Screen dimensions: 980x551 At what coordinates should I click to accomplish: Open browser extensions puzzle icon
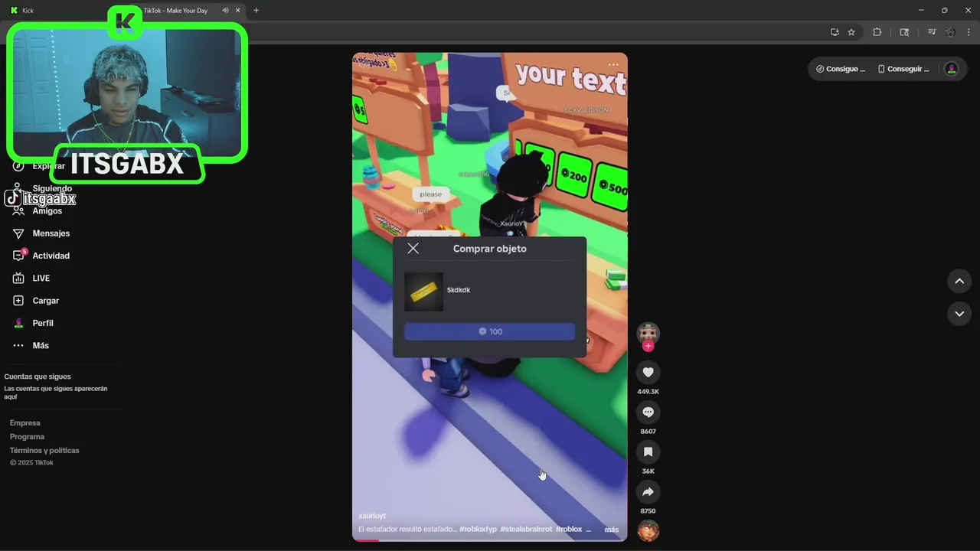click(877, 32)
